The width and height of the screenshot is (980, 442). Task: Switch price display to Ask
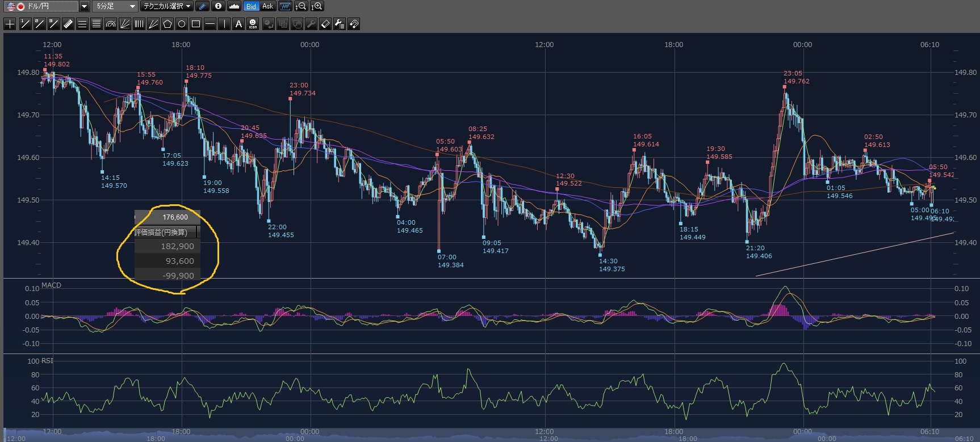pyautogui.click(x=267, y=6)
